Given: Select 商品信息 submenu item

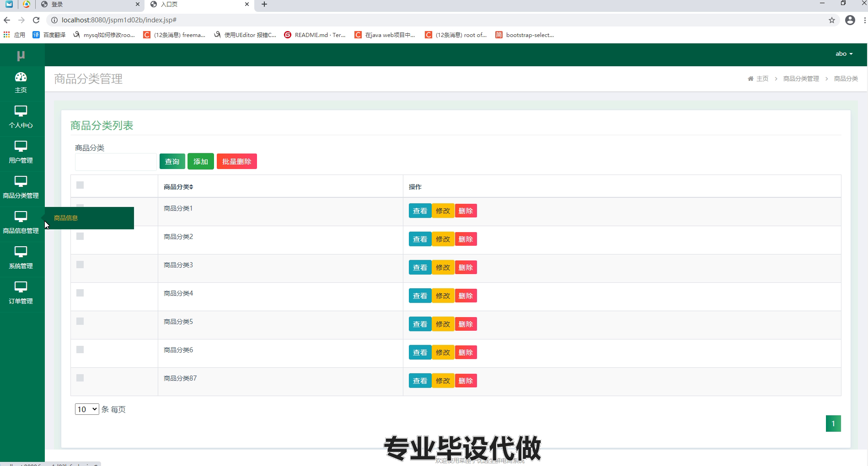Looking at the screenshot, I should (66, 218).
